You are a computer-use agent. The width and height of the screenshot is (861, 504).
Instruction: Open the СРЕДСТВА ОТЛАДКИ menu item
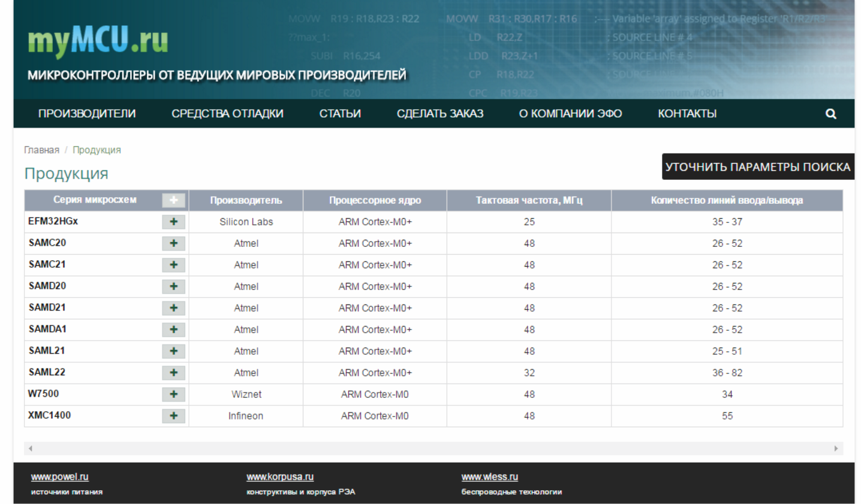[x=227, y=114]
